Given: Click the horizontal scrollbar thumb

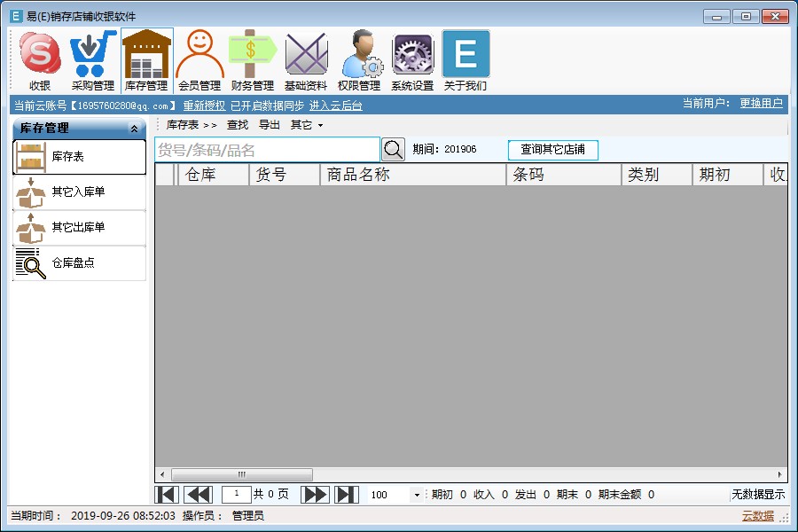Looking at the screenshot, I should (241, 474).
